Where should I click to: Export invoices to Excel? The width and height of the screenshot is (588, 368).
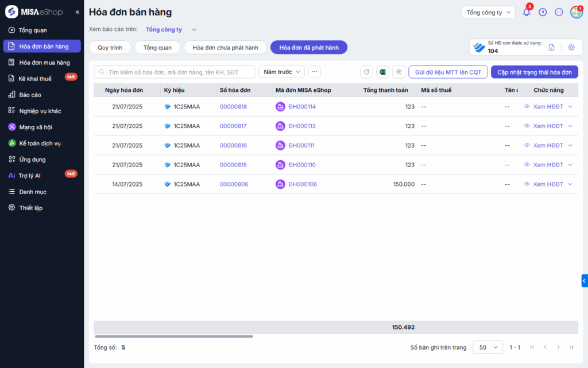click(x=382, y=72)
